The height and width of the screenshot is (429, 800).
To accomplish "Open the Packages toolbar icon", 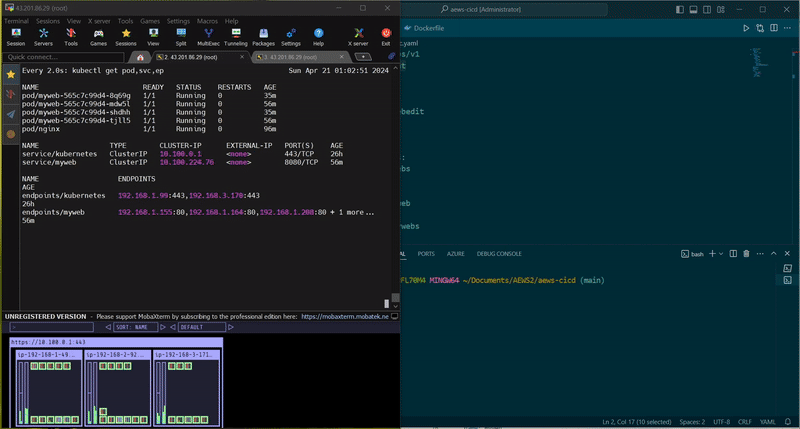I will 263,37.
